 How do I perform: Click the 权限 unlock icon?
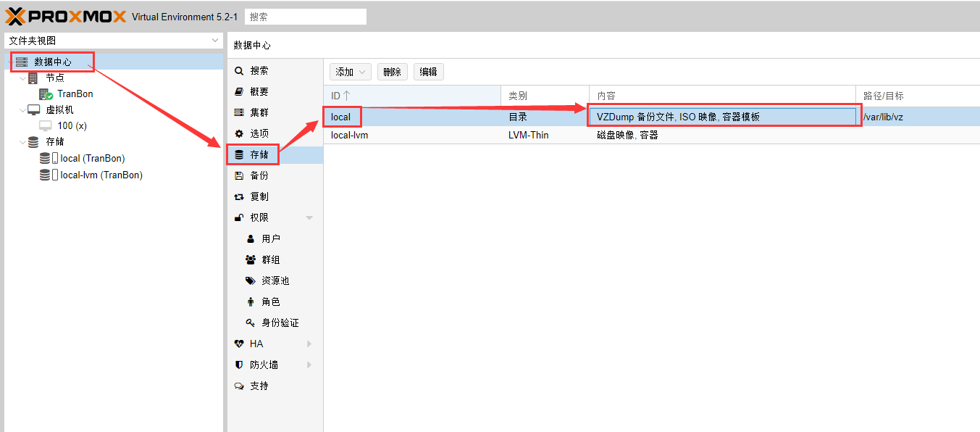click(x=239, y=217)
